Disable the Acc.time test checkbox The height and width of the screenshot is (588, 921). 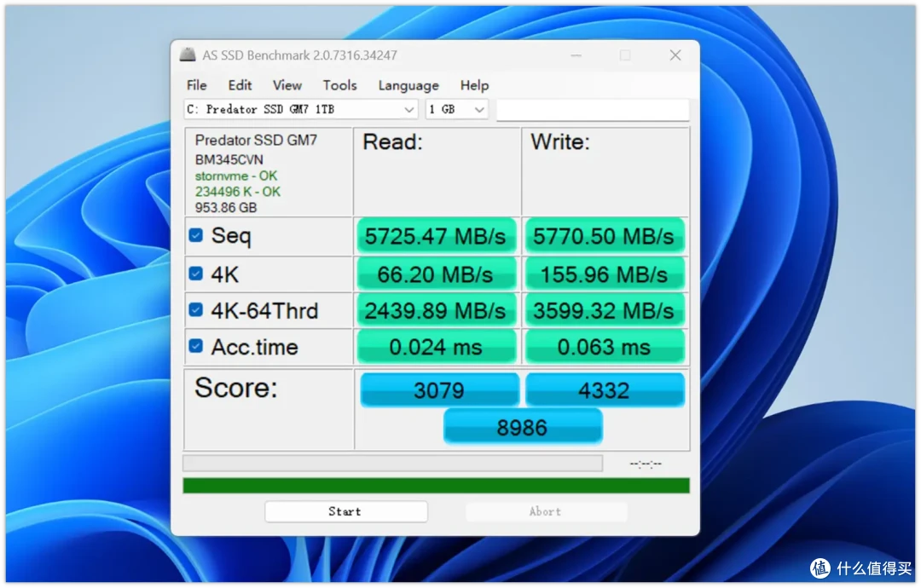(195, 346)
